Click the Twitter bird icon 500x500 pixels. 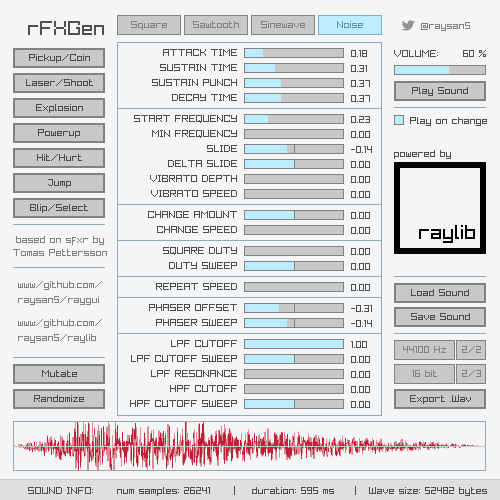tap(408, 25)
